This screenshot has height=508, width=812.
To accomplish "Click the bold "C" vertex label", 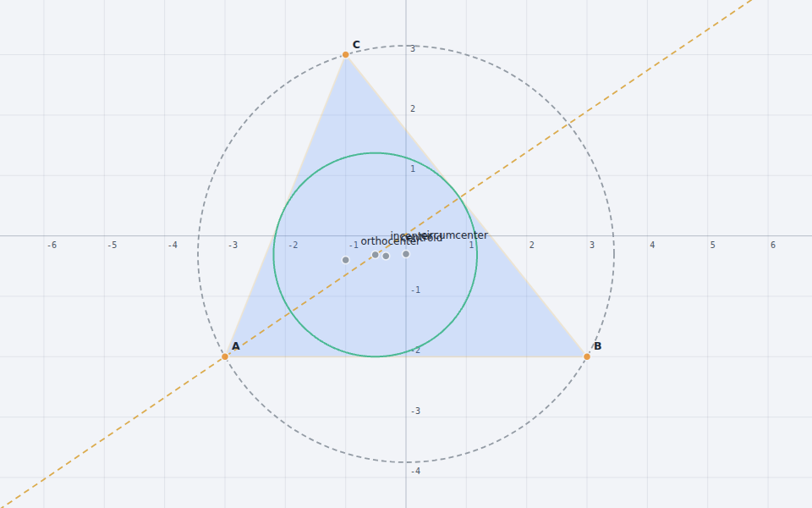I will click(x=356, y=45).
